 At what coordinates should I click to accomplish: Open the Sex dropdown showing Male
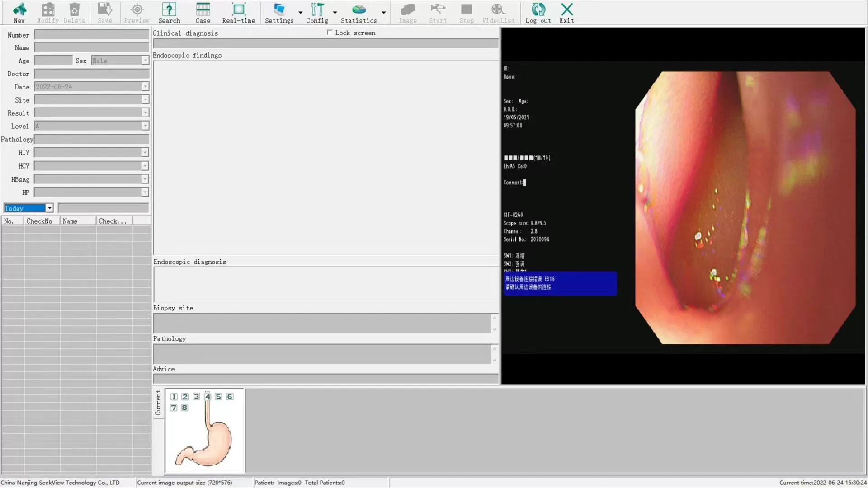pyautogui.click(x=144, y=60)
